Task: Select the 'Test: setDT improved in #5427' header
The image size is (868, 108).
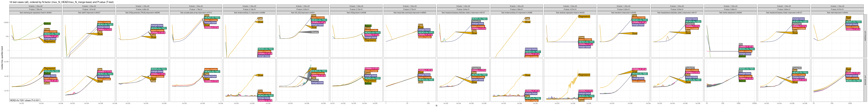Action: pyautogui.click(x=89, y=13)
